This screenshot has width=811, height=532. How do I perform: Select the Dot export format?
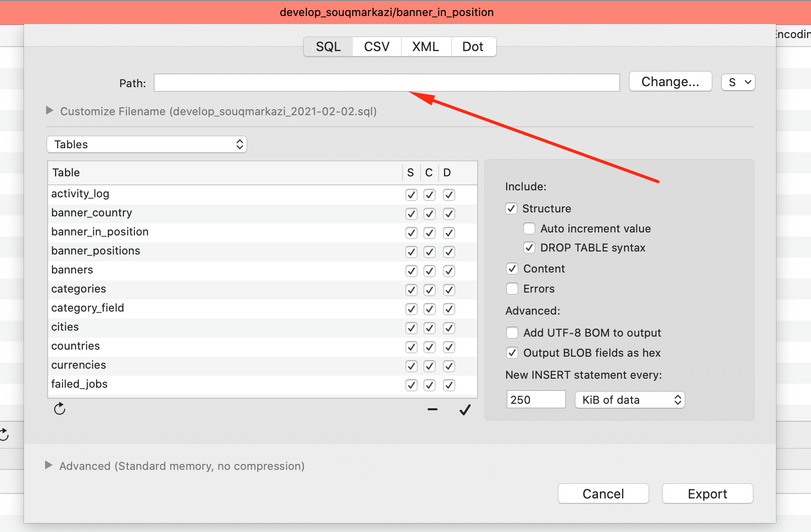click(x=473, y=46)
